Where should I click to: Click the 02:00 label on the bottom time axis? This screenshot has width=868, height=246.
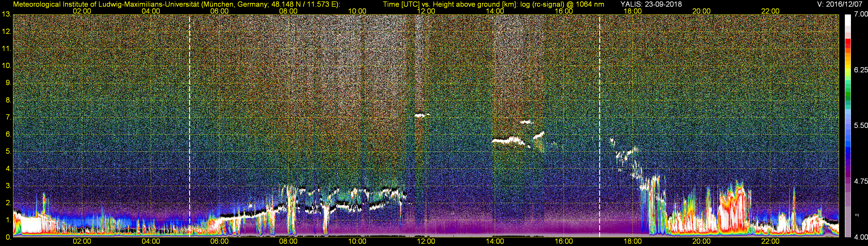(82, 241)
